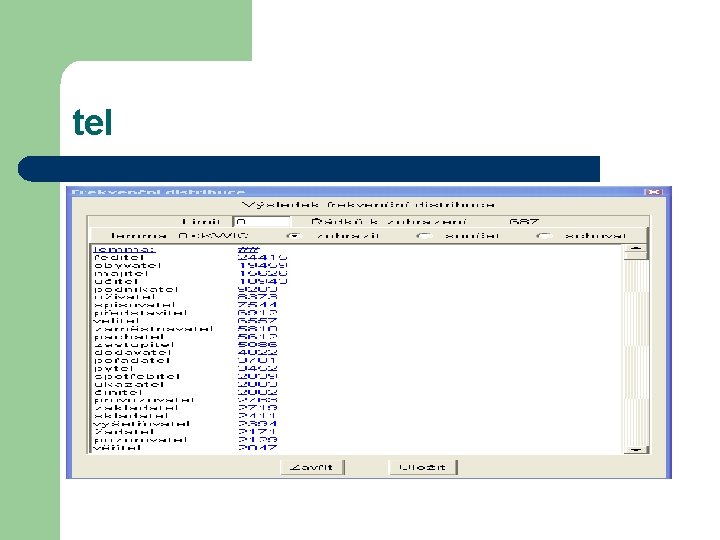Close the Frekvenční distribuce dialog

point(654,192)
